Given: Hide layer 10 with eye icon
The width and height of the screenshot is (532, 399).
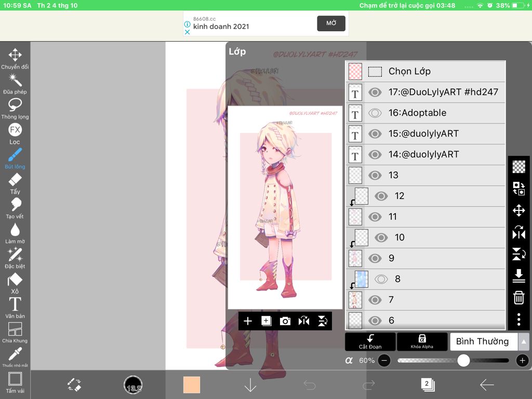Looking at the screenshot, I should 381,237.
